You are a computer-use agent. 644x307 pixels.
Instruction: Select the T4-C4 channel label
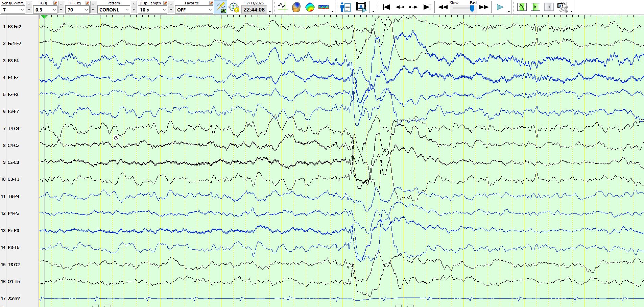(14, 129)
